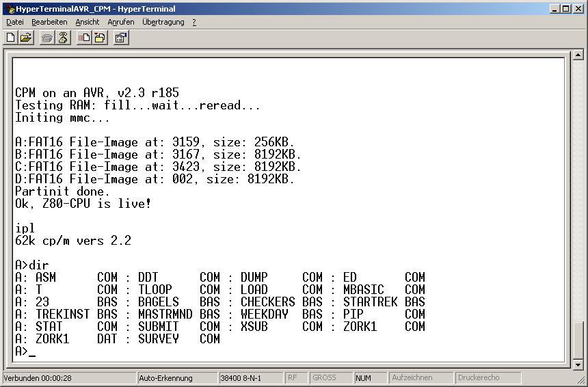Click the Send file toolbar icon
The width and height of the screenshot is (588, 387).
84,38
